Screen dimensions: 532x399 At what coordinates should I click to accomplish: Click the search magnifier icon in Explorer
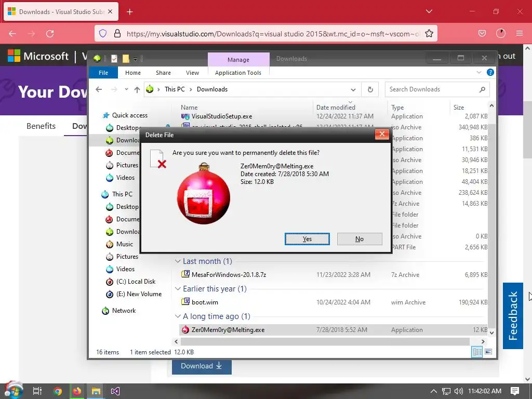(x=482, y=89)
